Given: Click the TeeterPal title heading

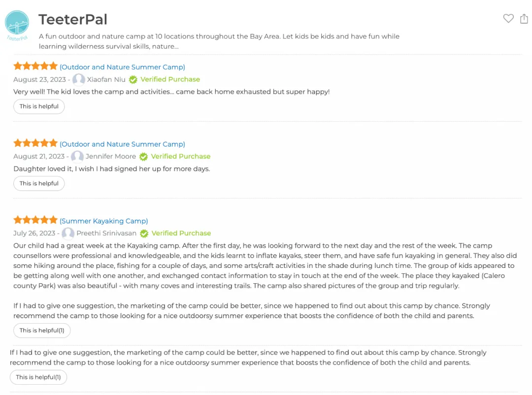Looking at the screenshot, I should pyautogui.click(x=73, y=19).
